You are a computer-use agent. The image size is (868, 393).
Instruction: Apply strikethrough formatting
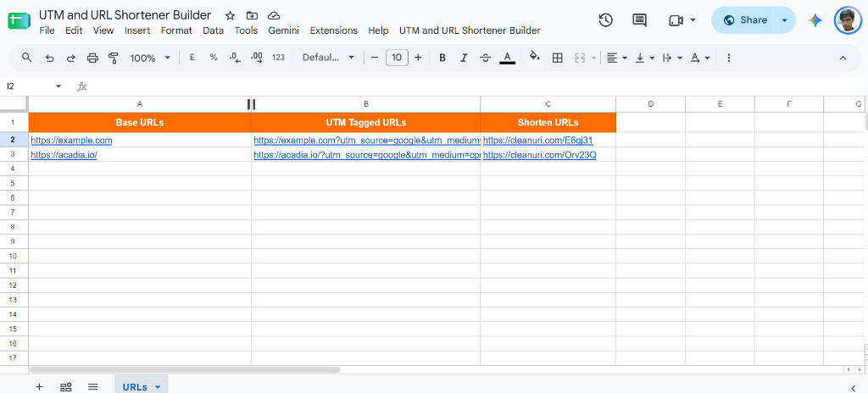[x=486, y=58]
